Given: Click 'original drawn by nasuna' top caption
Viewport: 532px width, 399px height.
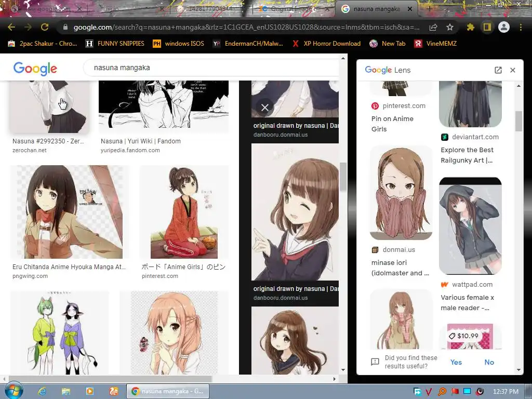Looking at the screenshot, I should click(x=296, y=126).
